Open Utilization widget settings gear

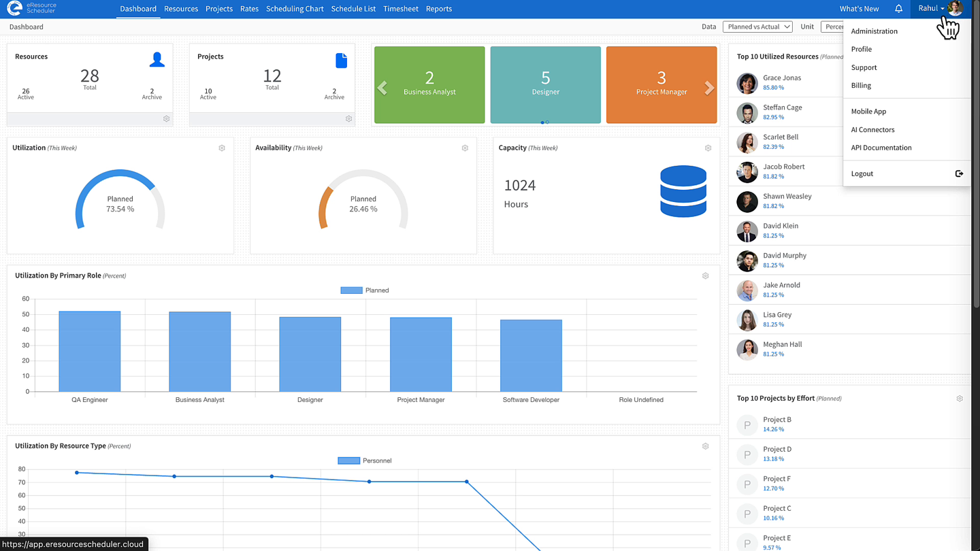[x=222, y=148]
